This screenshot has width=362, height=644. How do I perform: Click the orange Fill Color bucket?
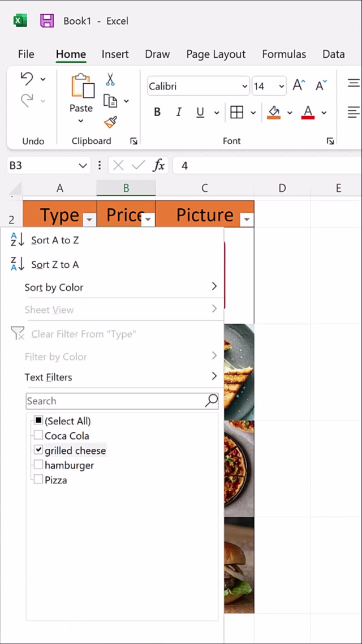pyautogui.click(x=274, y=112)
